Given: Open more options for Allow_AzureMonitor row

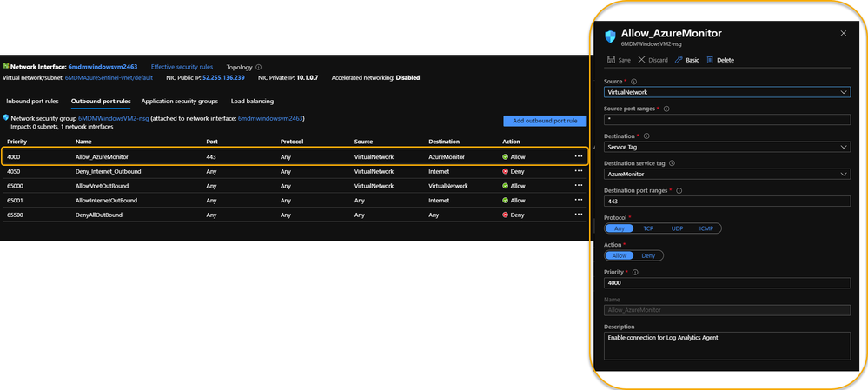Looking at the screenshot, I should (x=579, y=156).
